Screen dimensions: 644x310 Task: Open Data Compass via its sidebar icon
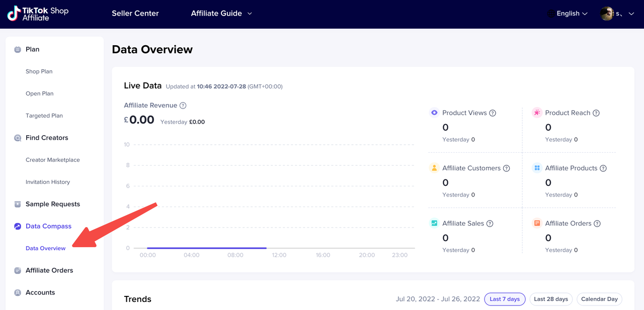pos(17,226)
